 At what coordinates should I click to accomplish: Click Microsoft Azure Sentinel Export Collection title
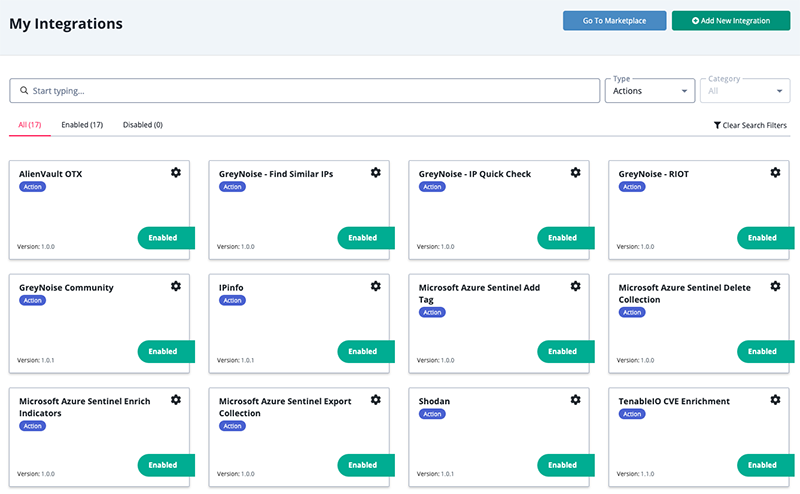pyautogui.click(x=285, y=407)
